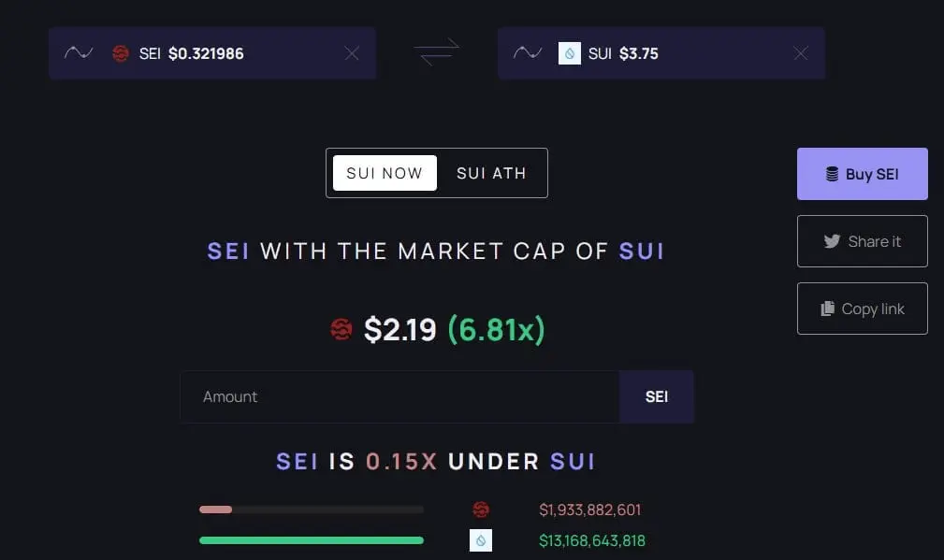Viewport: 944px width, 560px height.
Task: Click the SUI chart line icon
Action: click(528, 53)
